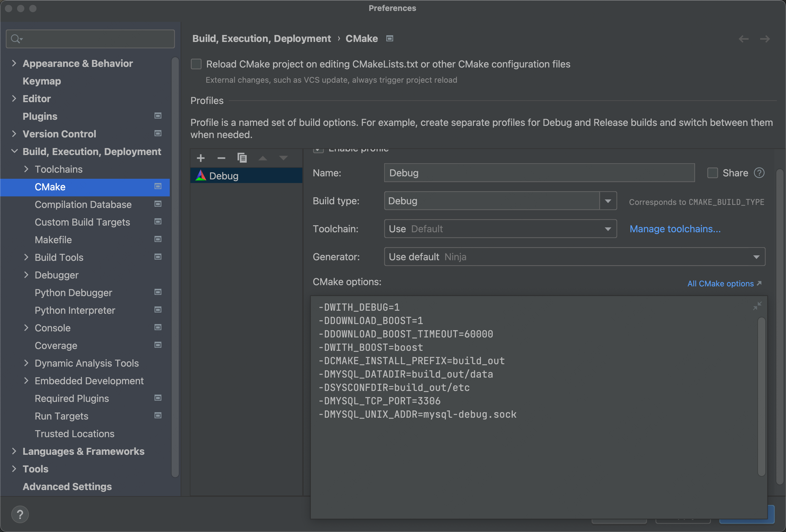Navigate back using the left arrow

(x=743, y=39)
